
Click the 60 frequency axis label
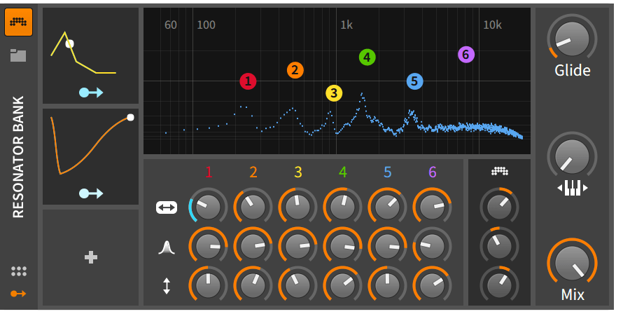pos(170,25)
